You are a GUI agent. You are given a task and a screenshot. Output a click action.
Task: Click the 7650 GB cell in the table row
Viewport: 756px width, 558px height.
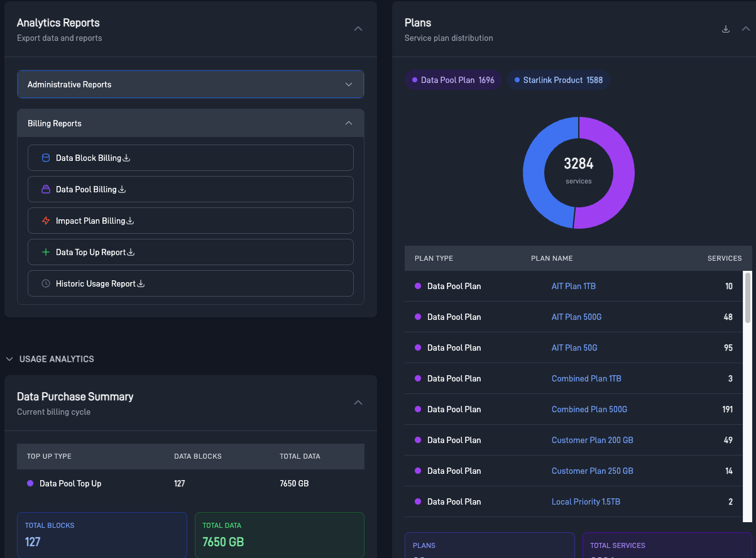tap(294, 483)
